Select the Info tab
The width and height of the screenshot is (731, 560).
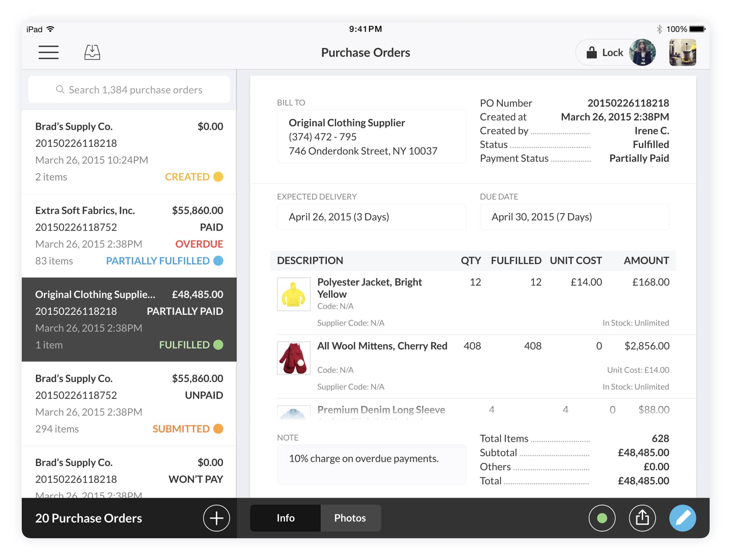[285, 518]
